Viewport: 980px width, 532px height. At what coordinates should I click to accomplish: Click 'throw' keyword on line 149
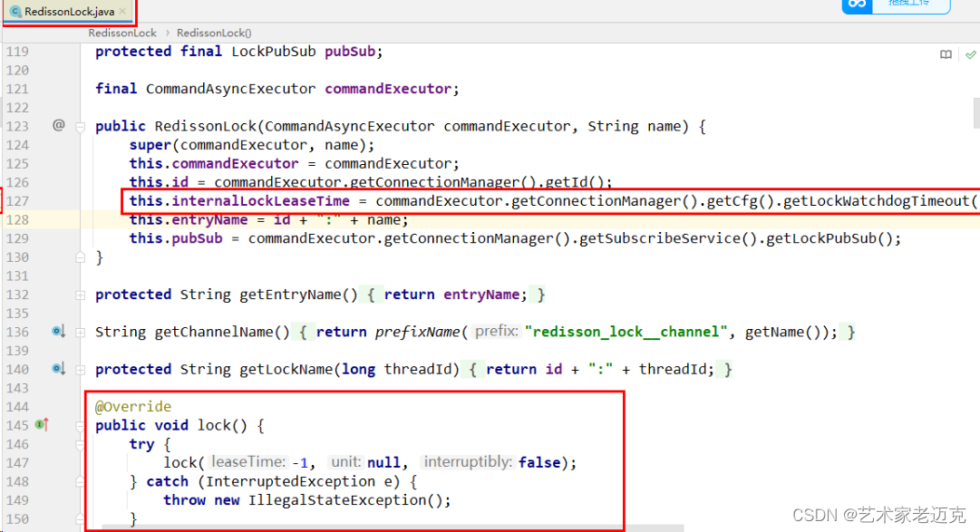[x=184, y=500]
